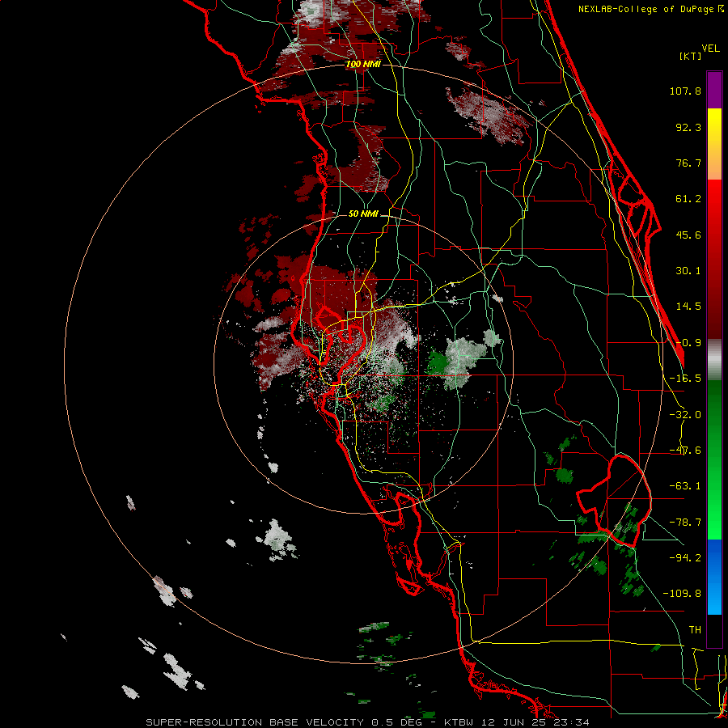Click the -47.6 velocity legend value

point(685,451)
